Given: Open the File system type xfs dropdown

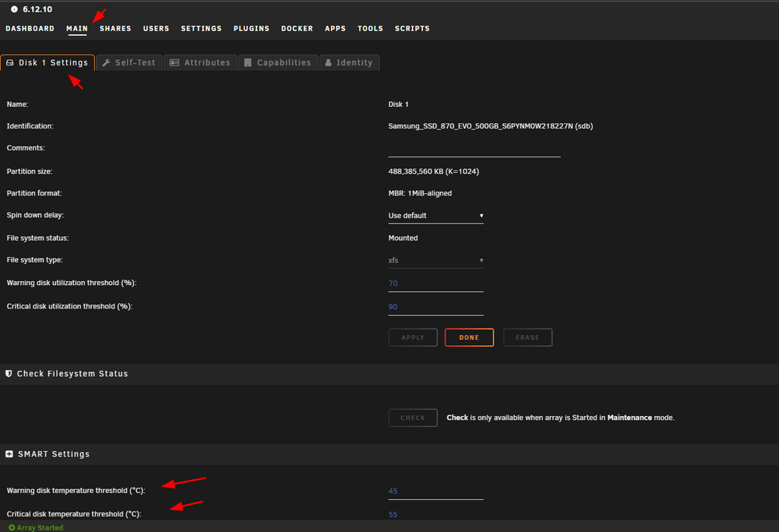Looking at the screenshot, I should [435, 260].
